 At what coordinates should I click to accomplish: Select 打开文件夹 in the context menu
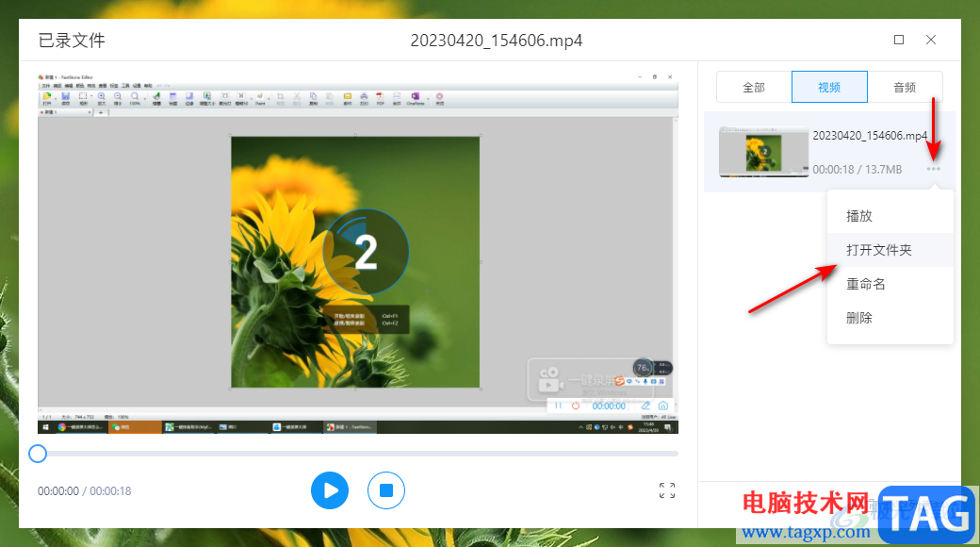pos(879,250)
